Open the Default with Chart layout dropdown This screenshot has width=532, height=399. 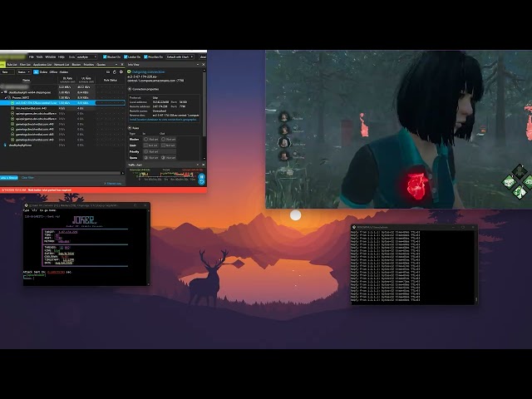coord(180,57)
